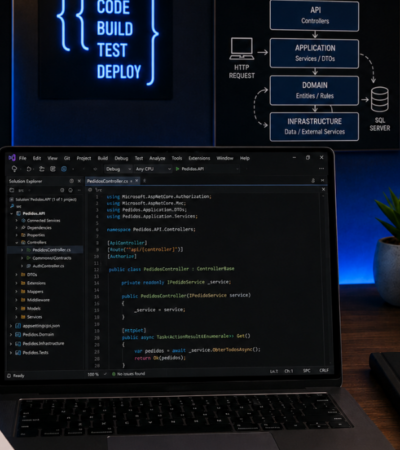Screen dimensions: 400x450
Task: Restore the Visual Studio window
Action: (x=308, y=157)
